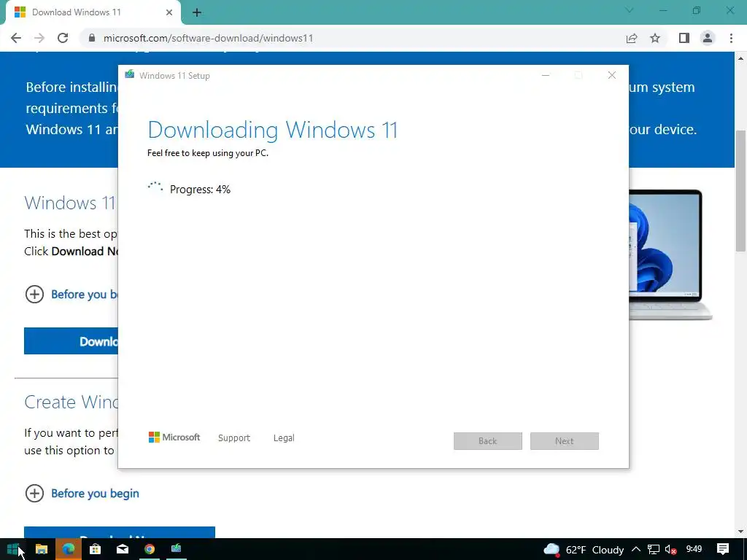Open the Chrome three-dot menu
747x560 pixels.
(731, 38)
